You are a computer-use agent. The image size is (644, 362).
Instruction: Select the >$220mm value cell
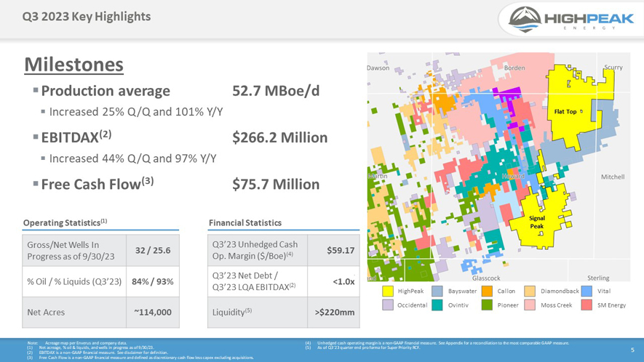(x=333, y=313)
